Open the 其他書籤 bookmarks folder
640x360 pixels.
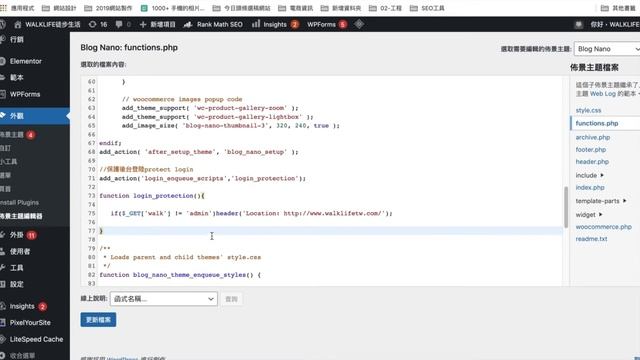(x=618, y=8)
